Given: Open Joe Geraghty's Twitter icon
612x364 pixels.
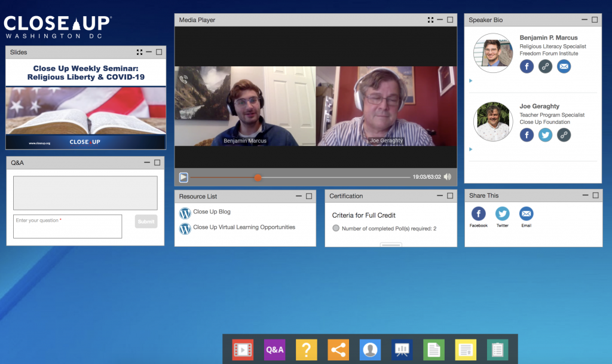Looking at the screenshot, I should (x=545, y=135).
